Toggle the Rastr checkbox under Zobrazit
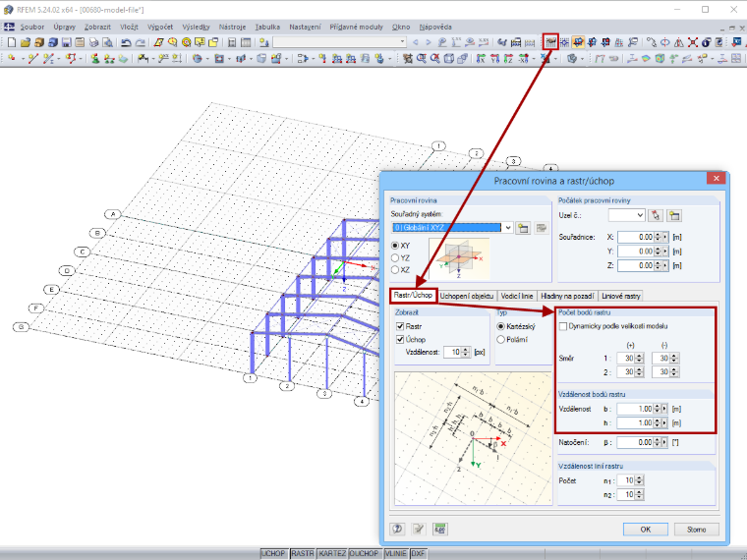Screen dimensions: 747x560 pyautogui.click(x=400, y=326)
